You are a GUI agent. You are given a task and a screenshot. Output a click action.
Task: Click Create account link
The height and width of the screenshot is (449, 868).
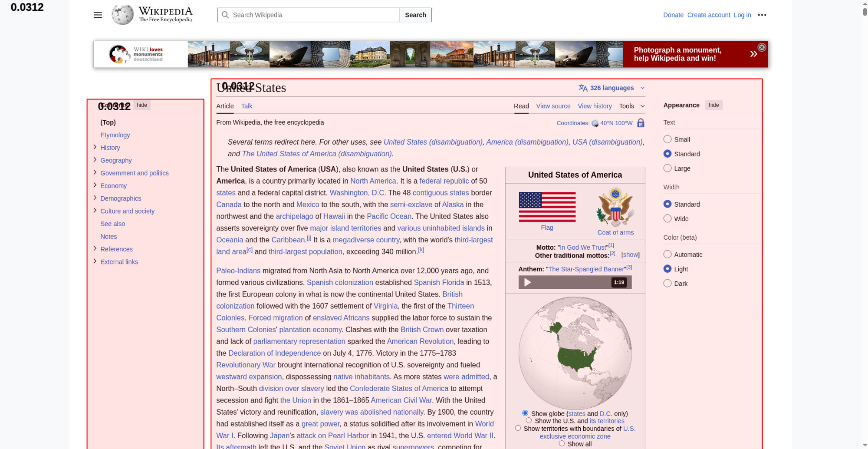tap(709, 15)
